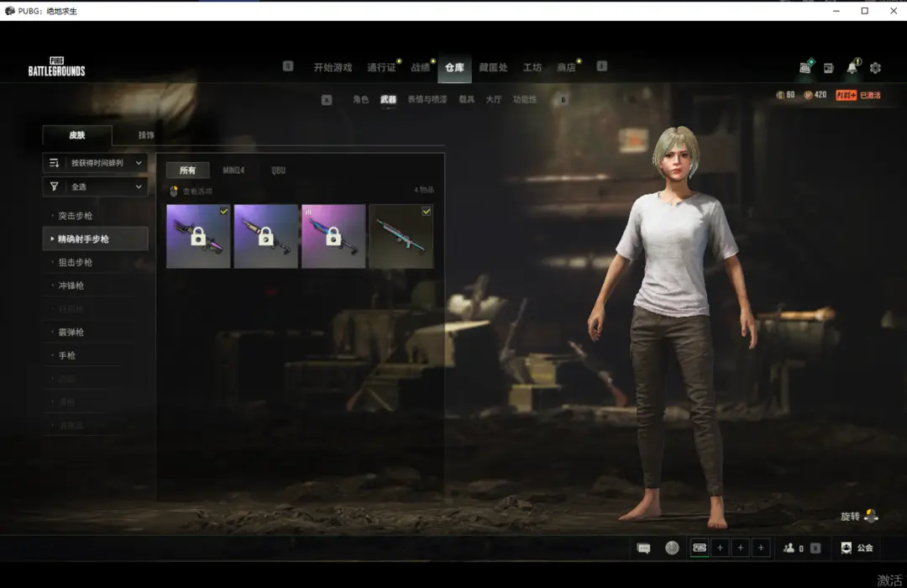Select the 皮肤 (Skins) tab
This screenshot has height=588, width=907.
click(77, 135)
